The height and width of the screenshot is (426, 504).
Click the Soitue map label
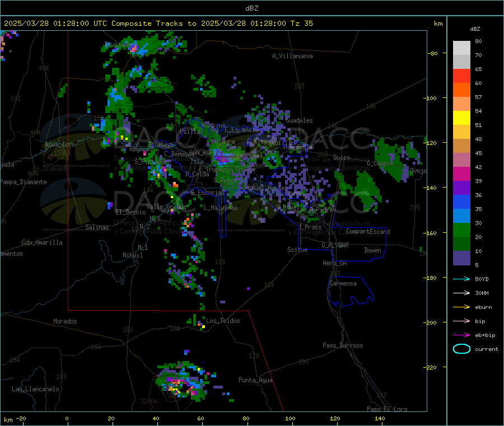tap(297, 249)
